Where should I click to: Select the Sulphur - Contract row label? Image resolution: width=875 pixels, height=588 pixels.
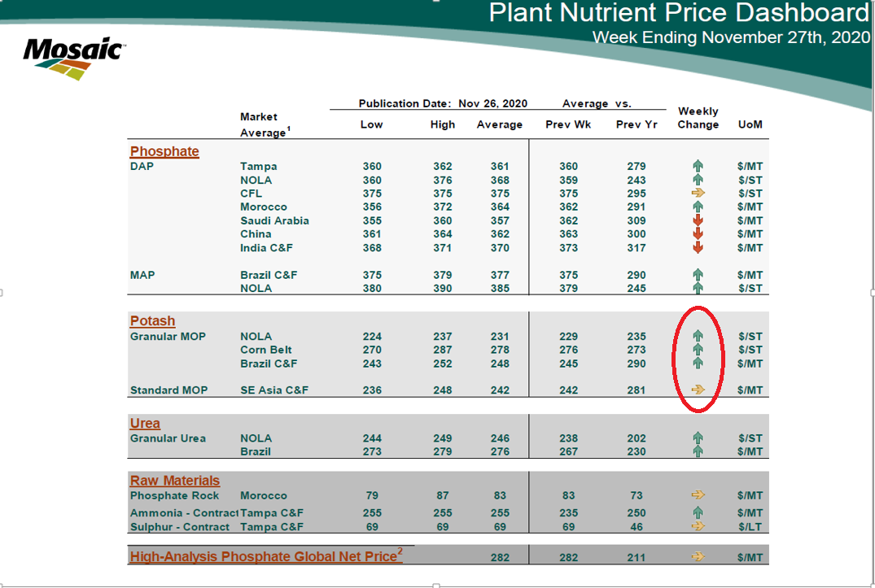tap(180, 527)
